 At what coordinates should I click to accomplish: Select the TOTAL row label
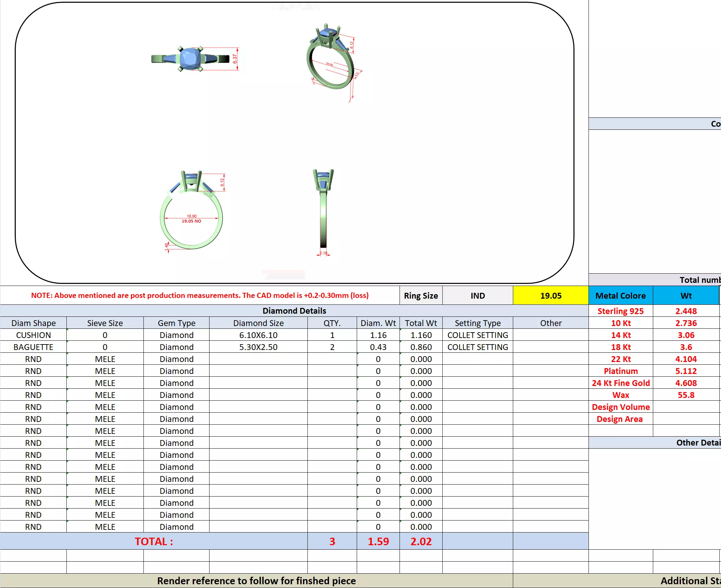point(154,541)
